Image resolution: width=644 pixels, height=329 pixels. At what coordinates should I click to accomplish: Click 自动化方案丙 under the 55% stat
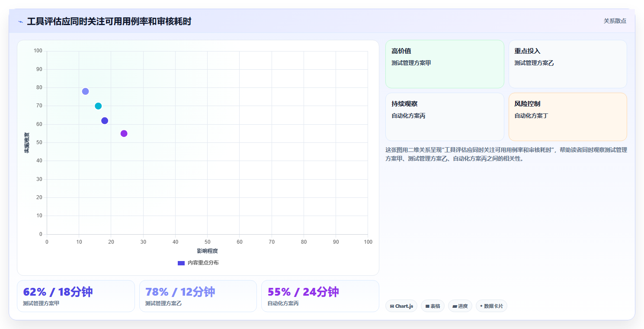pyautogui.click(x=283, y=303)
